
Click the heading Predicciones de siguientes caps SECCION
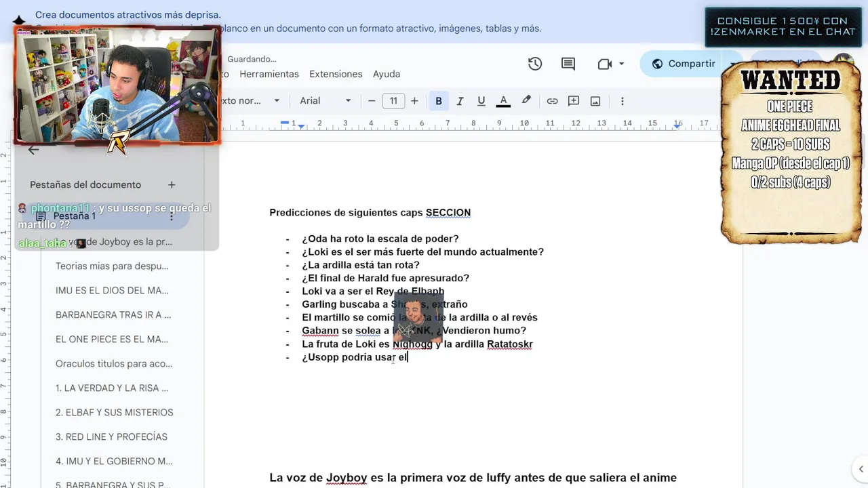coord(370,212)
